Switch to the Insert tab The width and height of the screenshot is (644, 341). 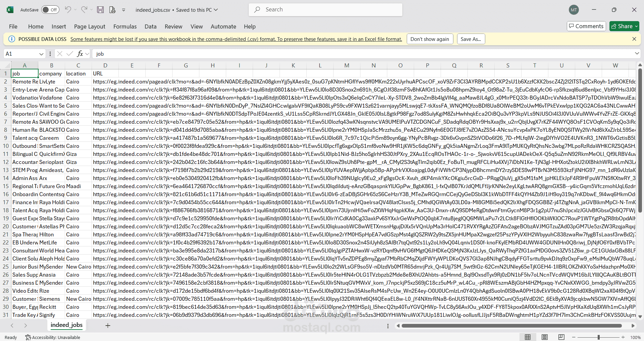click(x=59, y=26)
